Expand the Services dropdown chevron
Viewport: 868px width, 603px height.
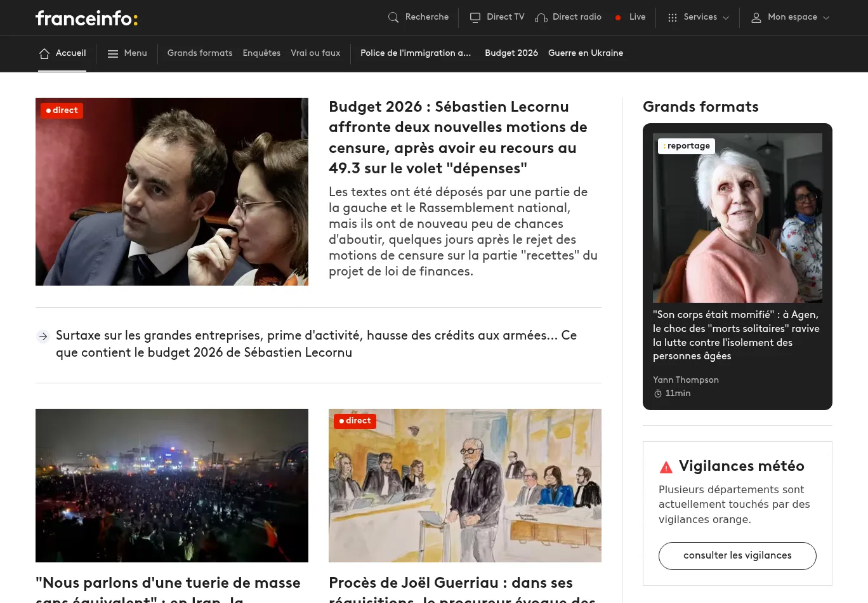click(726, 18)
